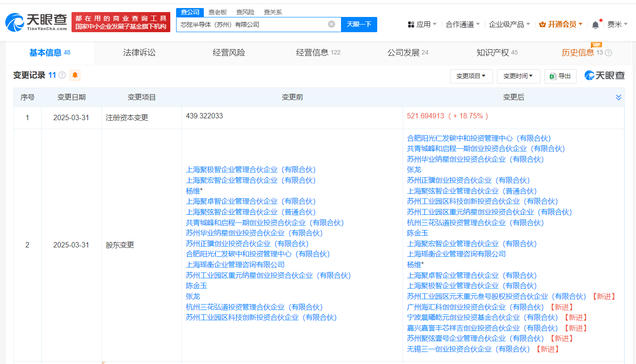Open 上海聚宏智企业管理合伙企业 in 变更前 column

tap(251, 180)
